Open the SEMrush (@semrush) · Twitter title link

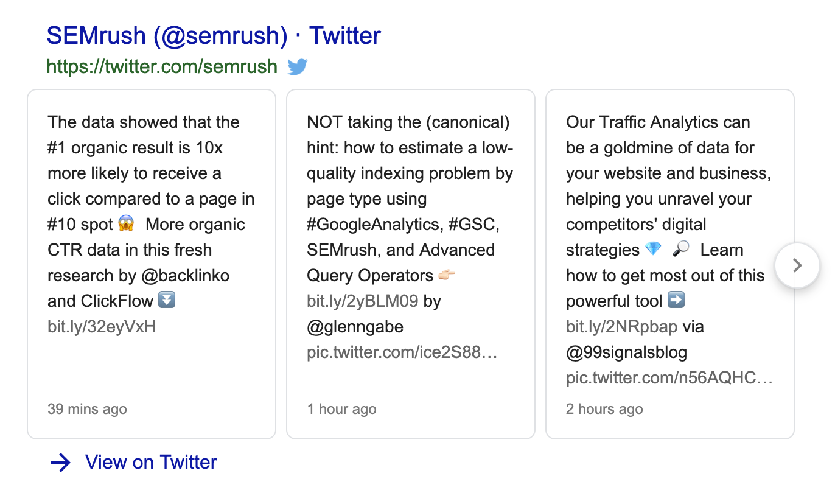coord(214,36)
